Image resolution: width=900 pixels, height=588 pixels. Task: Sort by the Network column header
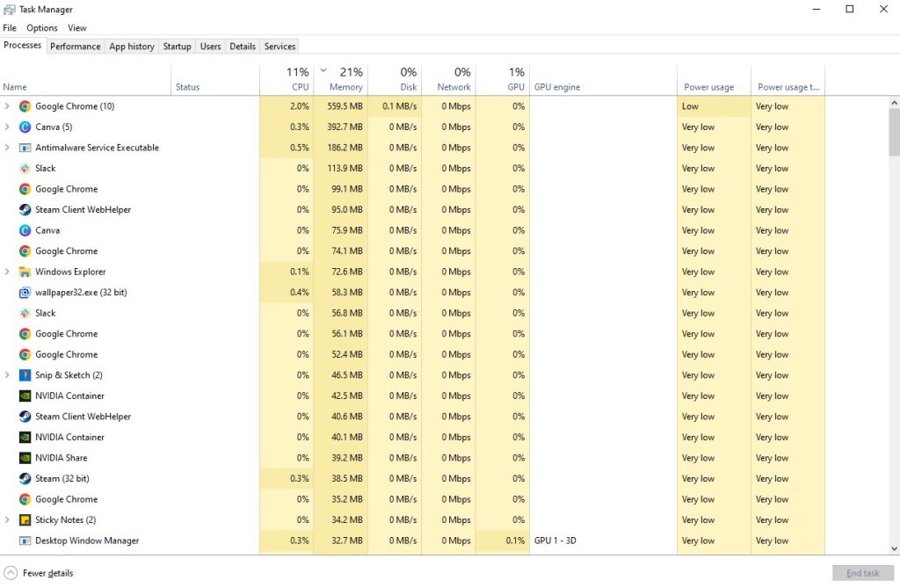coord(449,79)
